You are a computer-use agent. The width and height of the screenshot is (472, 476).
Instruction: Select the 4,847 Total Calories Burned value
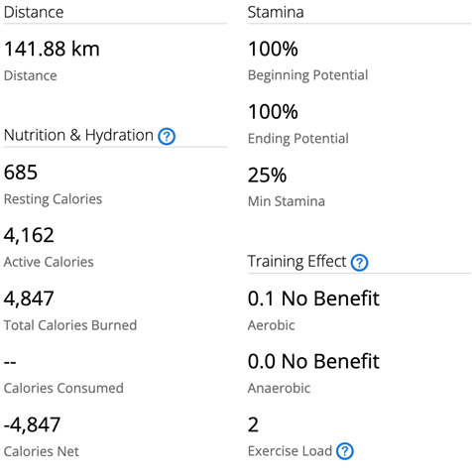point(29,298)
